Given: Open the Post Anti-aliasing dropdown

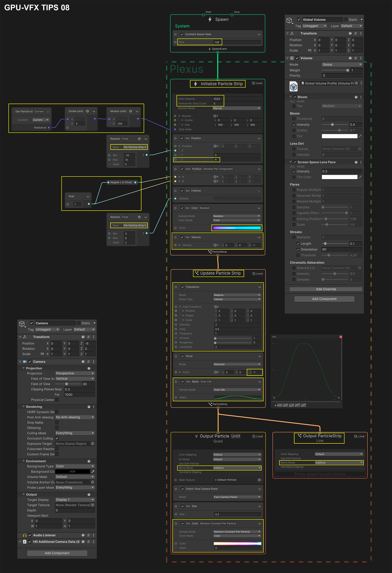Looking at the screenshot, I should [x=75, y=417].
